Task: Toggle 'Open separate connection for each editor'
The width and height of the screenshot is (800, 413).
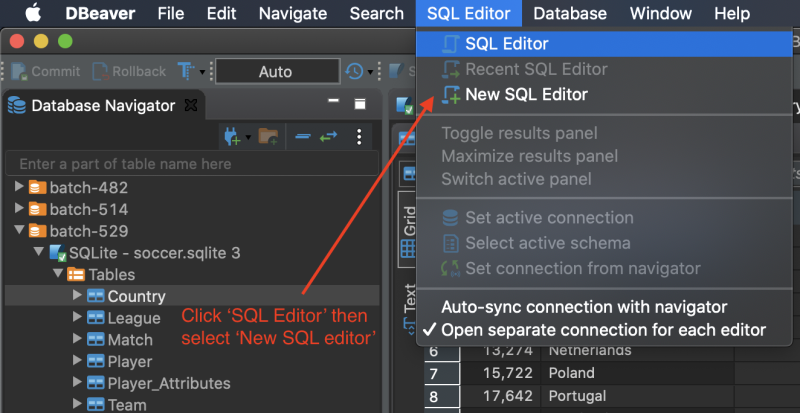Action: (604, 330)
